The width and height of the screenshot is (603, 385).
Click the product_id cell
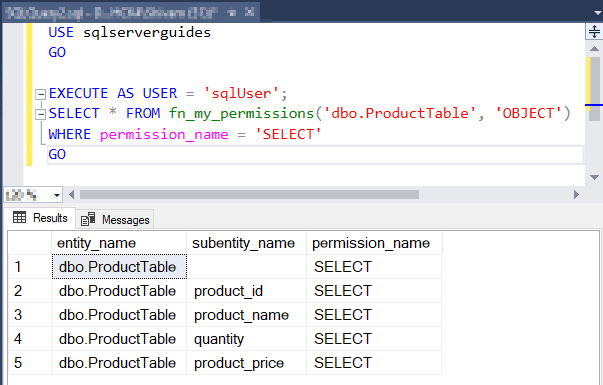click(x=247, y=291)
